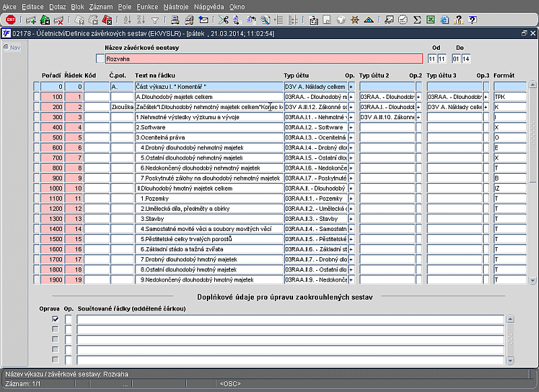
Task: Click row selector box for Pořadí 1900
Action: [37, 280]
